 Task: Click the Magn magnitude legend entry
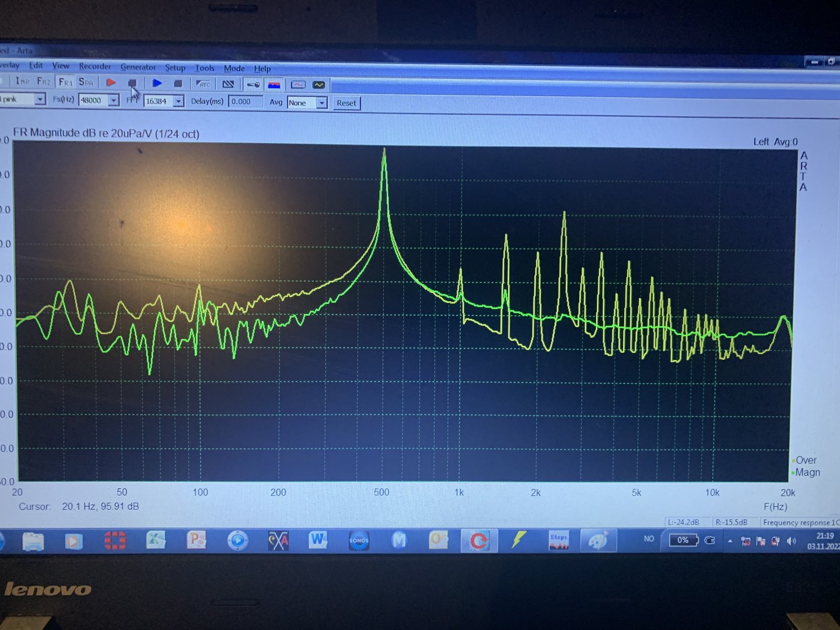[x=807, y=473]
